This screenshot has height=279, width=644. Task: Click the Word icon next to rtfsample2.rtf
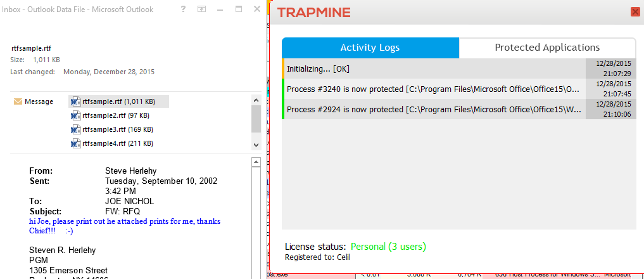[75, 115]
